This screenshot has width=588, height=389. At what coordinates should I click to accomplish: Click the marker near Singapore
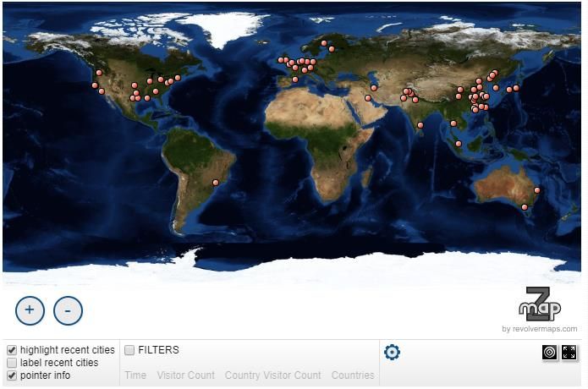[459, 144]
